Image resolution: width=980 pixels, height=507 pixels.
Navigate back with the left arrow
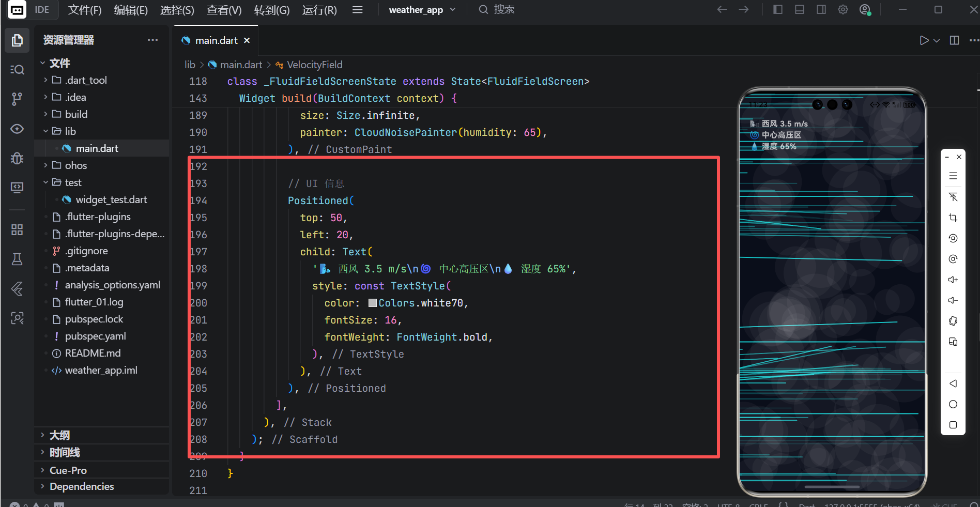coord(722,9)
